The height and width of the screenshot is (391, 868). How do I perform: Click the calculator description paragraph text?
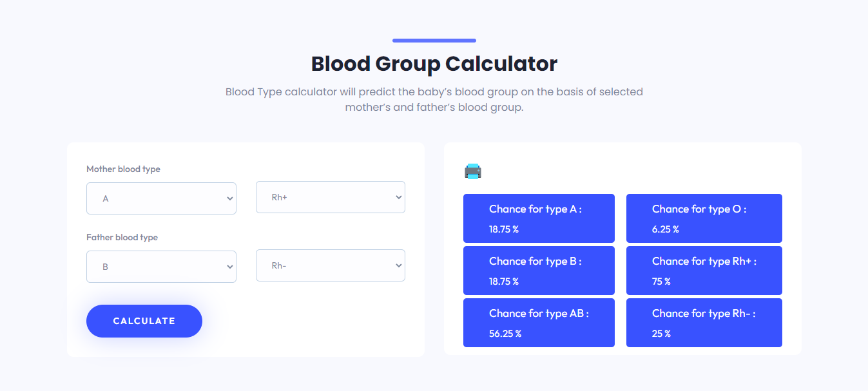tap(434, 99)
